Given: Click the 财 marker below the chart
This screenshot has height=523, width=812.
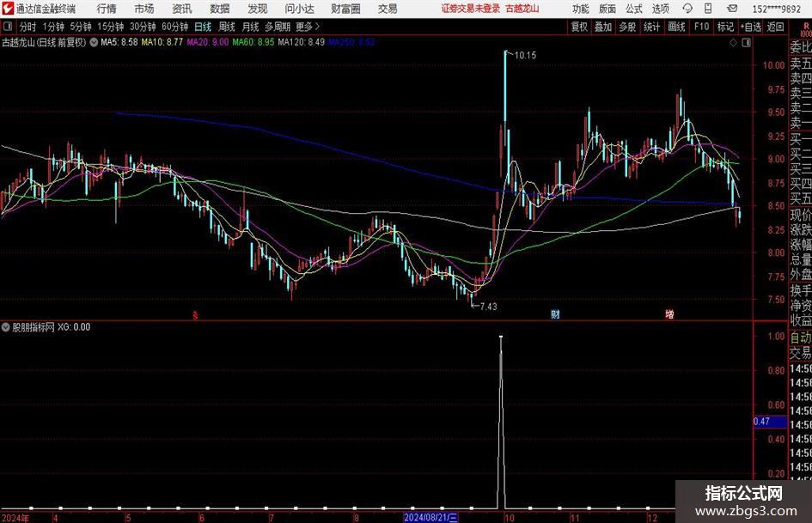Looking at the screenshot, I should pyautogui.click(x=555, y=314).
